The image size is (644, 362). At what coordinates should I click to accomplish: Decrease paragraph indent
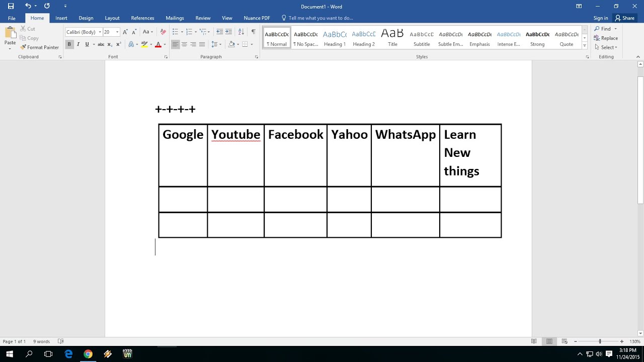coord(219,32)
